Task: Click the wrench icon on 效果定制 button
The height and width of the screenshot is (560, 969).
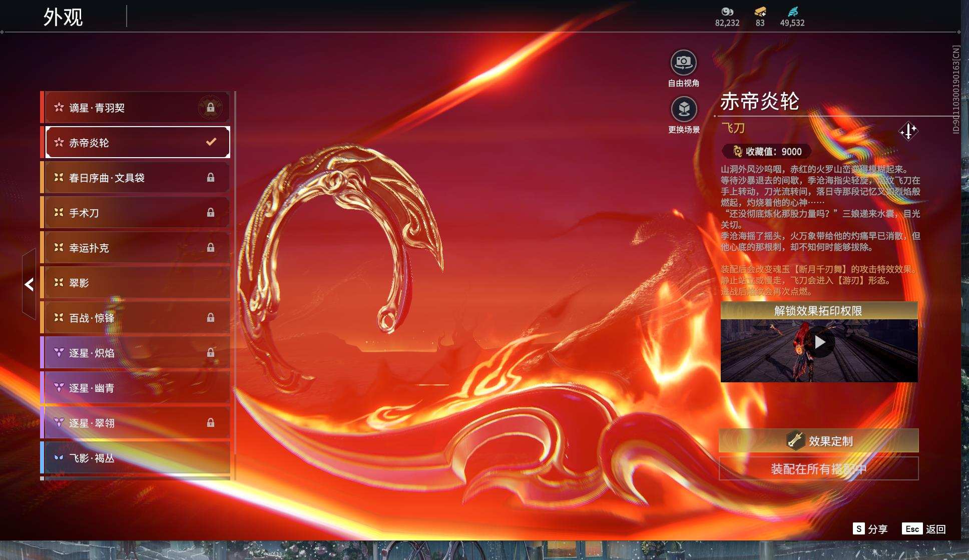Action: [795, 440]
